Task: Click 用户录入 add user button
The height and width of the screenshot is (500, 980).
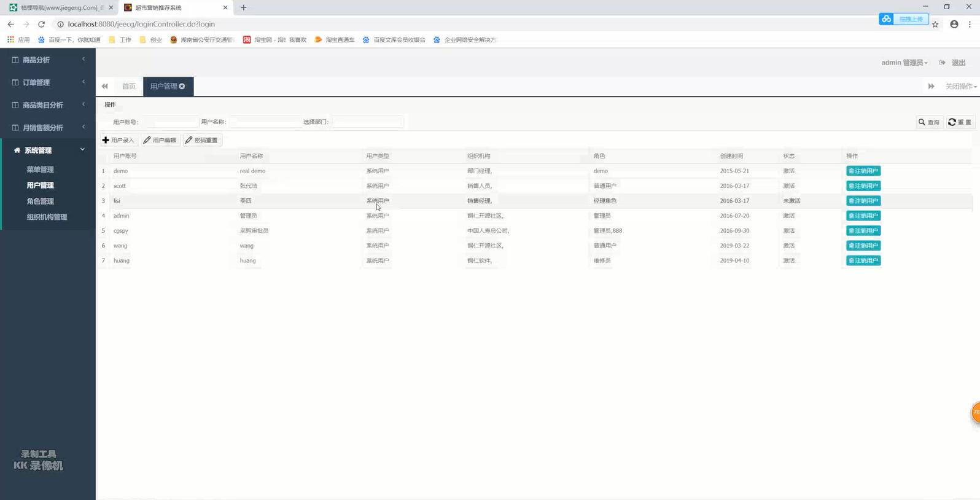Action: point(119,140)
